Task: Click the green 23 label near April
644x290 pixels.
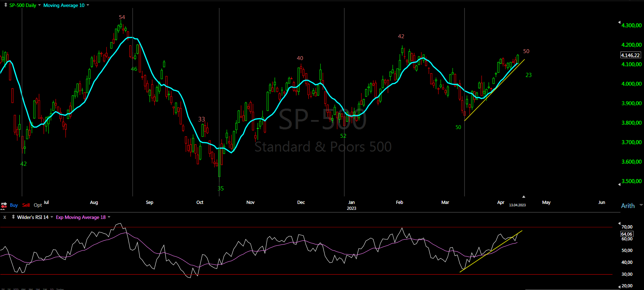Action: point(529,75)
